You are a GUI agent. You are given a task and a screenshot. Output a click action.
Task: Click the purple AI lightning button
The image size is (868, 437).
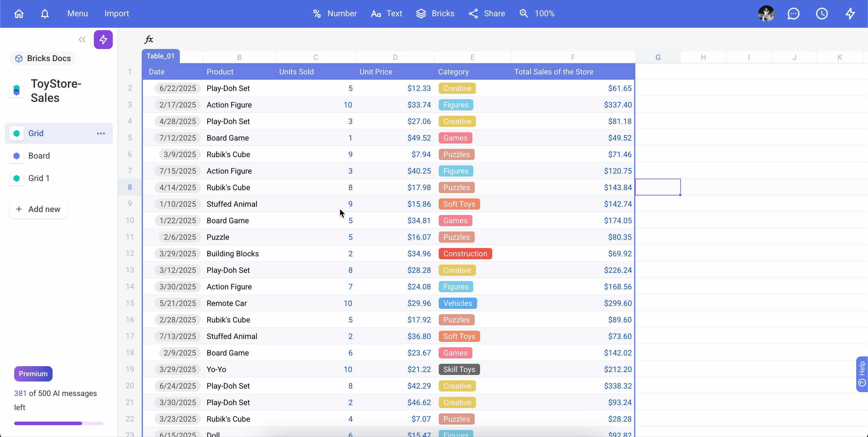103,40
